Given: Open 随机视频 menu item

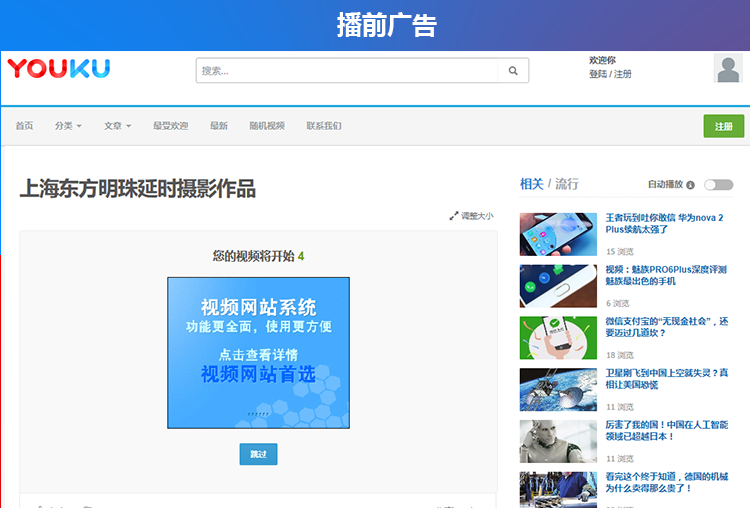Looking at the screenshot, I should [267, 126].
